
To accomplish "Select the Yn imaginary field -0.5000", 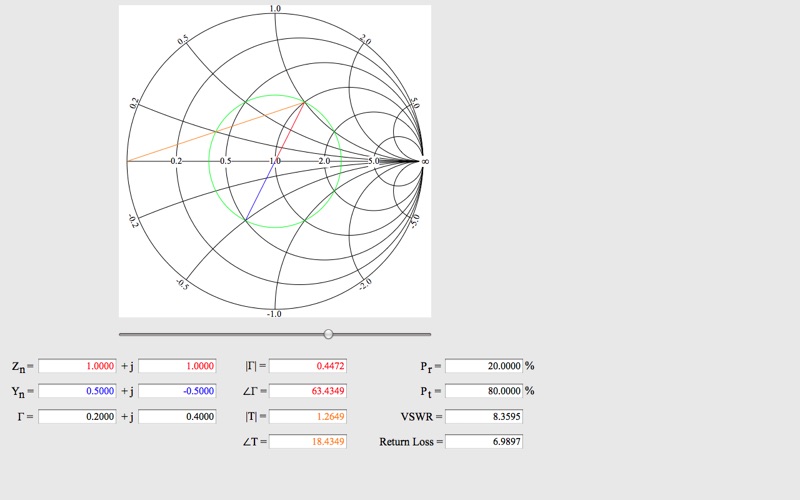I will pyautogui.click(x=177, y=391).
